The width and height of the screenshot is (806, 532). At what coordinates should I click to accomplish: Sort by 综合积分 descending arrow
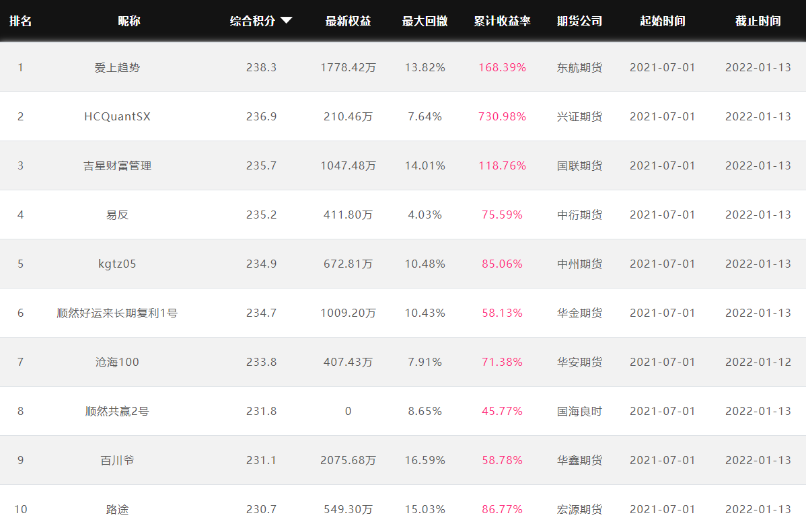click(x=287, y=21)
